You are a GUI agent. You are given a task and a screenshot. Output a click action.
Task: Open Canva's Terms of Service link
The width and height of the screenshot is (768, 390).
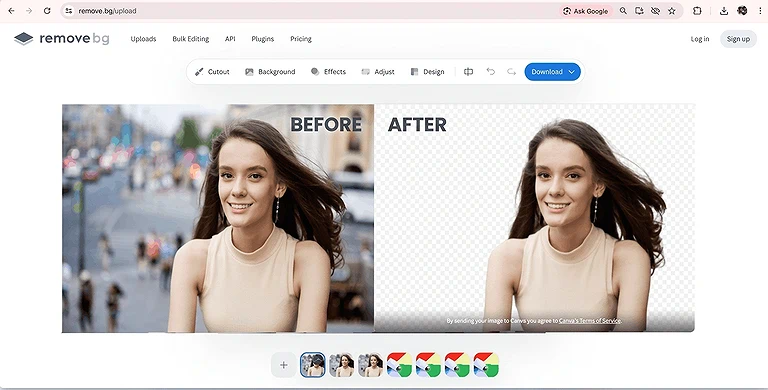pyautogui.click(x=590, y=320)
